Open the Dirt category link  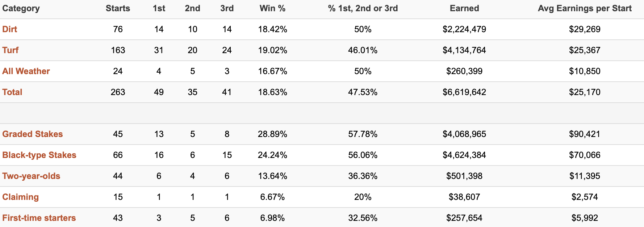(x=10, y=29)
